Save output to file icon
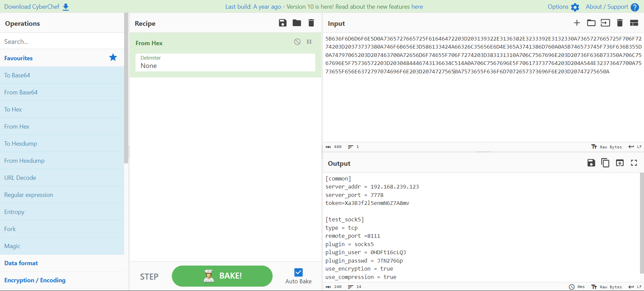 point(591,163)
